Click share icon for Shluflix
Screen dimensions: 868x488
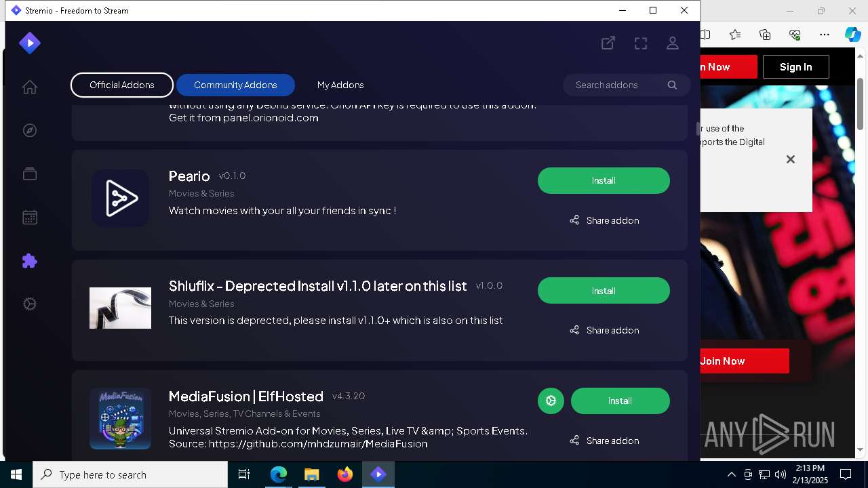point(574,330)
